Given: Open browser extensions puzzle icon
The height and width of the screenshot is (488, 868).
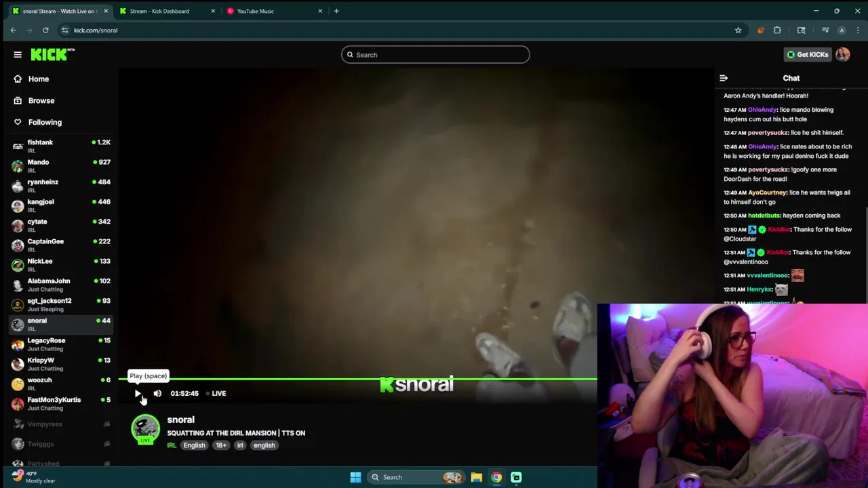Looking at the screenshot, I should 777,30.
